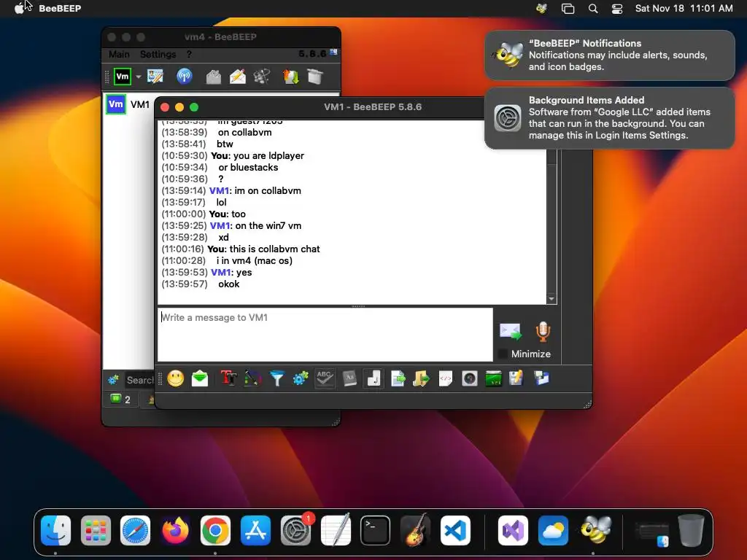Open Terminal from the Dock
This screenshot has width=747, height=560.
pyautogui.click(x=376, y=530)
